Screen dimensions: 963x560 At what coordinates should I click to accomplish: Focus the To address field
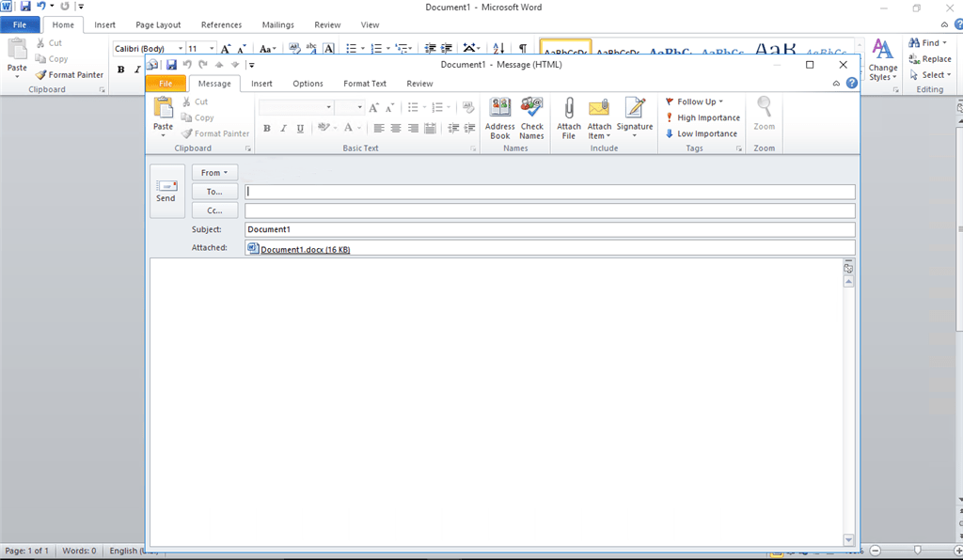(549, 192)
